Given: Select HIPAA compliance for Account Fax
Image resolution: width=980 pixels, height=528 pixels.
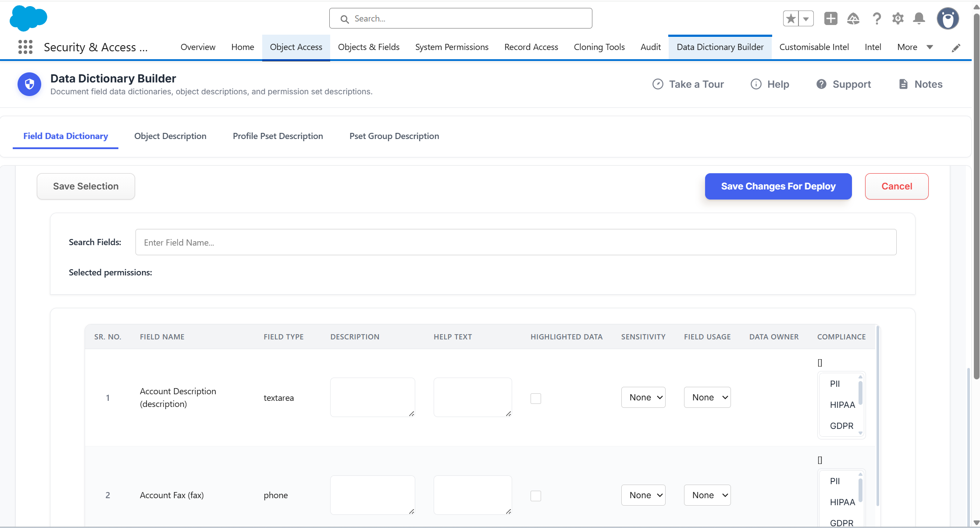Looking at the screenshot, I should [838, 502].
